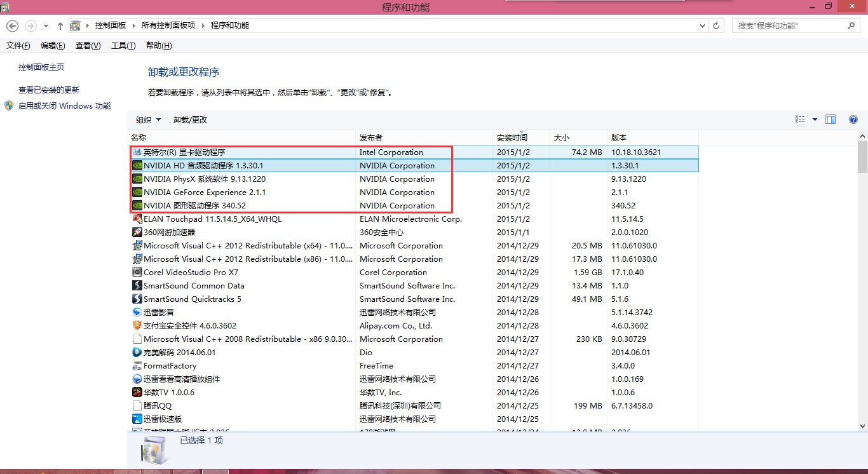Expand the 组织 dropdown
Viewport: 868px width, 474px height.
148,120
